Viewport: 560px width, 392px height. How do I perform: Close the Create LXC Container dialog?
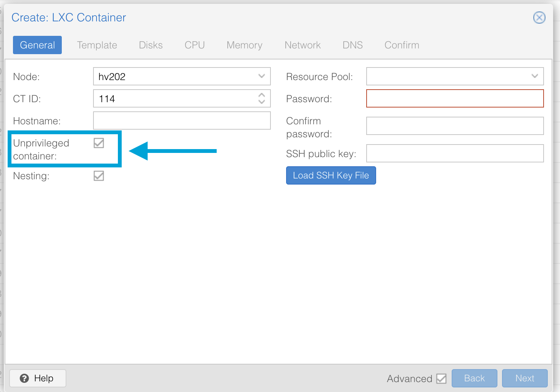[x=539, y=18]
